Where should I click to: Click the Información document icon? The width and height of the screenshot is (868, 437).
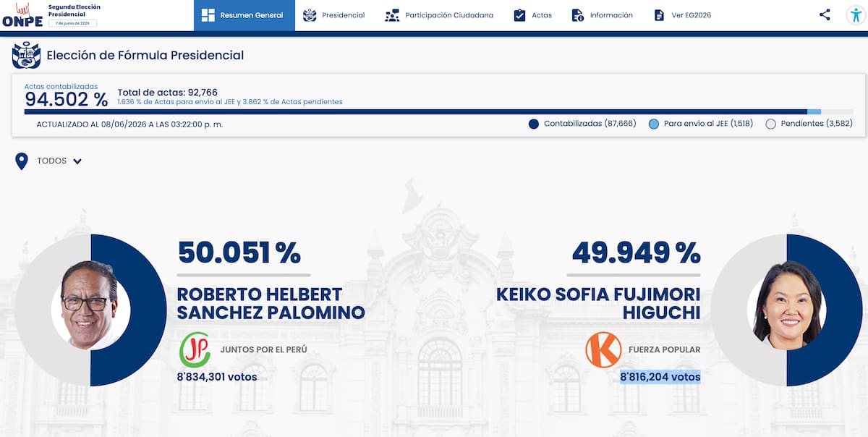(577, 15)
